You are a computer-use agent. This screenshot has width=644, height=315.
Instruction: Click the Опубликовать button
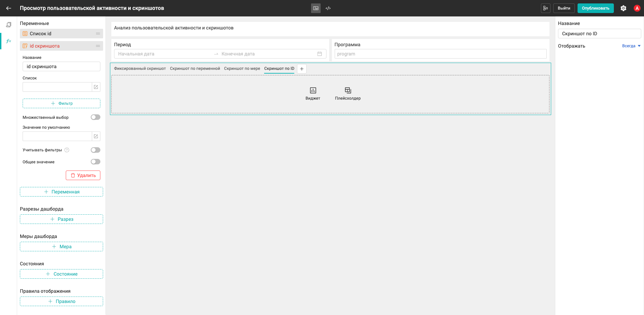pos(595,8)
